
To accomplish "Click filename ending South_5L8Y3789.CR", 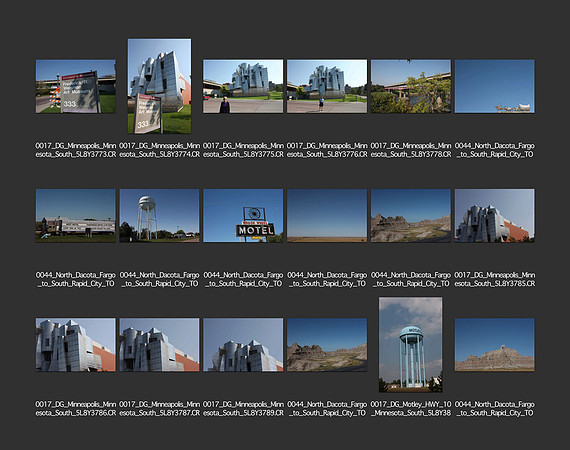I will click(x=243, y=409).
